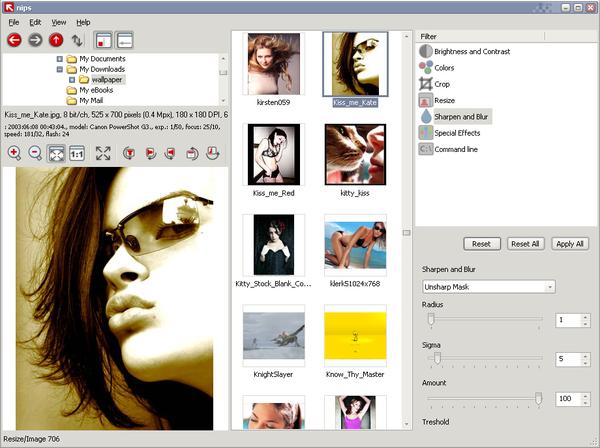Click the last flip icon in view toolbar
Viewport: 600px width, 448px height.
212,153
